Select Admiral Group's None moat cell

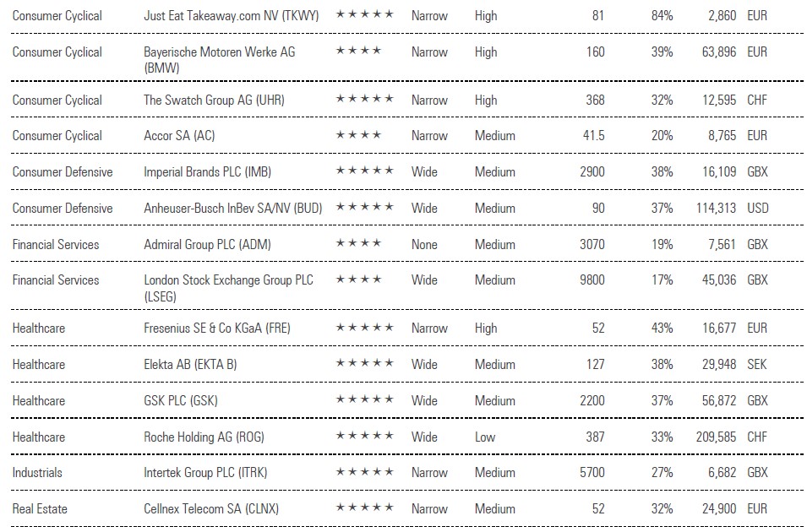pos(424,244)
